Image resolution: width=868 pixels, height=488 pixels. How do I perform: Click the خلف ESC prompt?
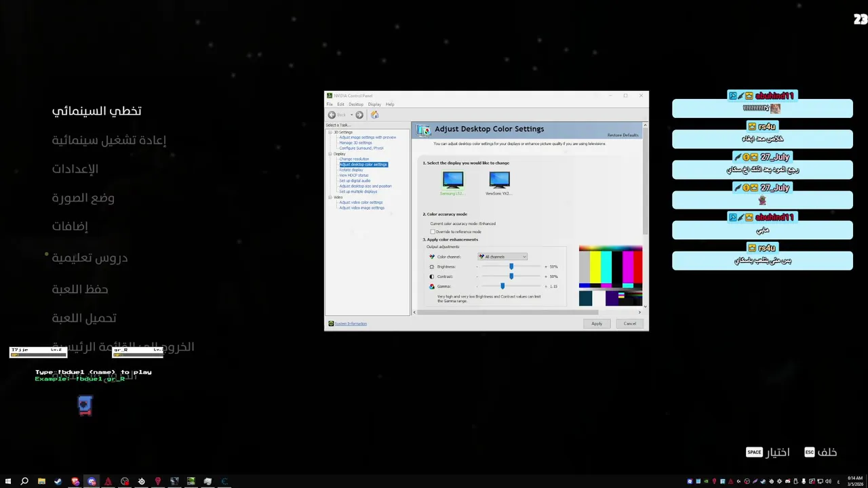click(821, 452)
